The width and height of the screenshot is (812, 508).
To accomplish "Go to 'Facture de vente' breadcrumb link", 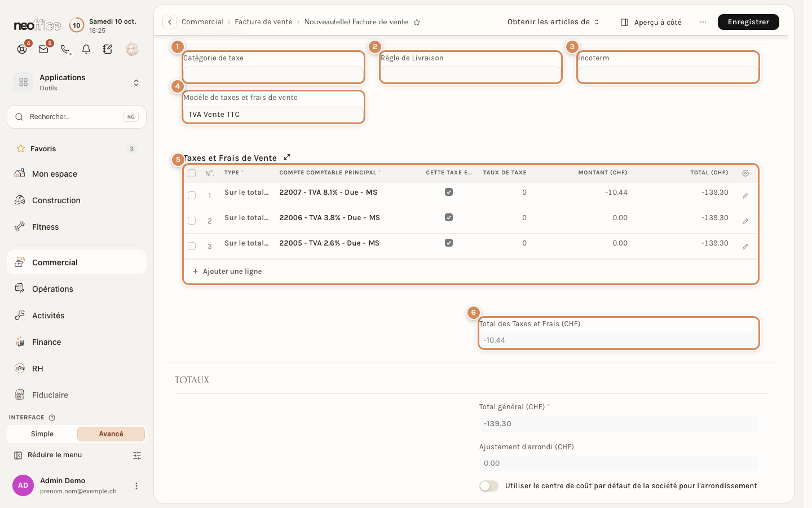I will (263, 22).
